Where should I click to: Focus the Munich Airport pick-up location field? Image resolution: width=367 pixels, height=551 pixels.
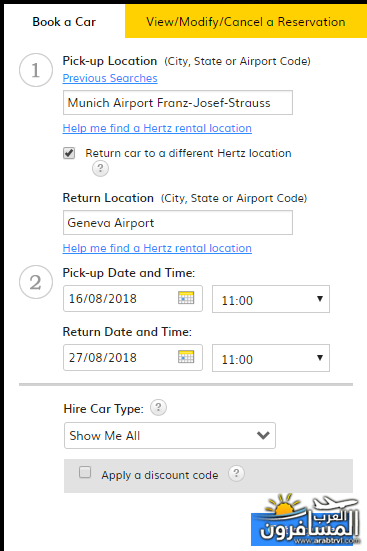pos(178,103)
